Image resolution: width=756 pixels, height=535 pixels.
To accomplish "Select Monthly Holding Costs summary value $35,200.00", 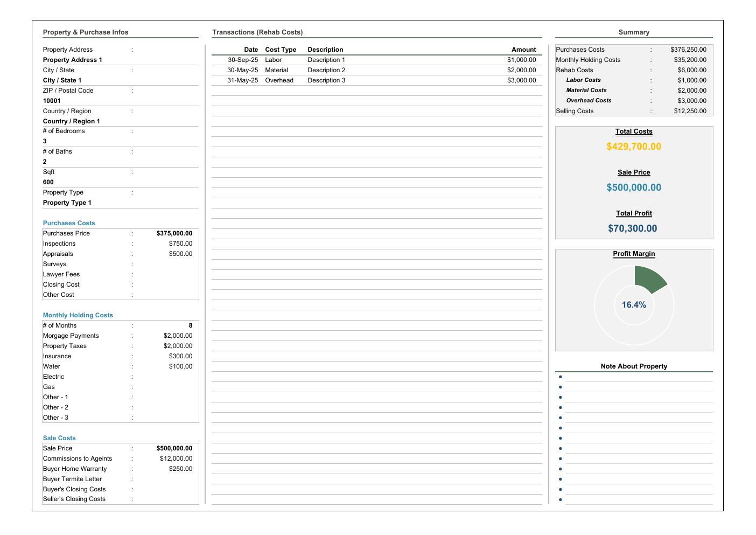I will pos(690,60).
